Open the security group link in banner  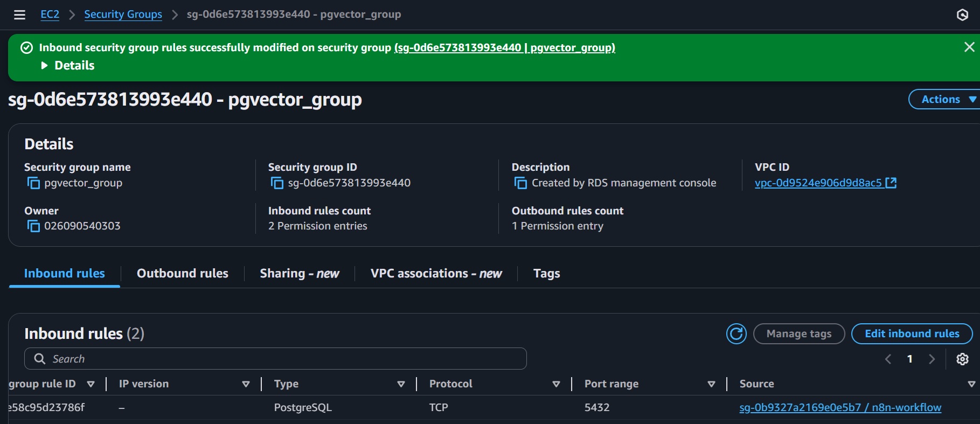[x=504, y=47]
